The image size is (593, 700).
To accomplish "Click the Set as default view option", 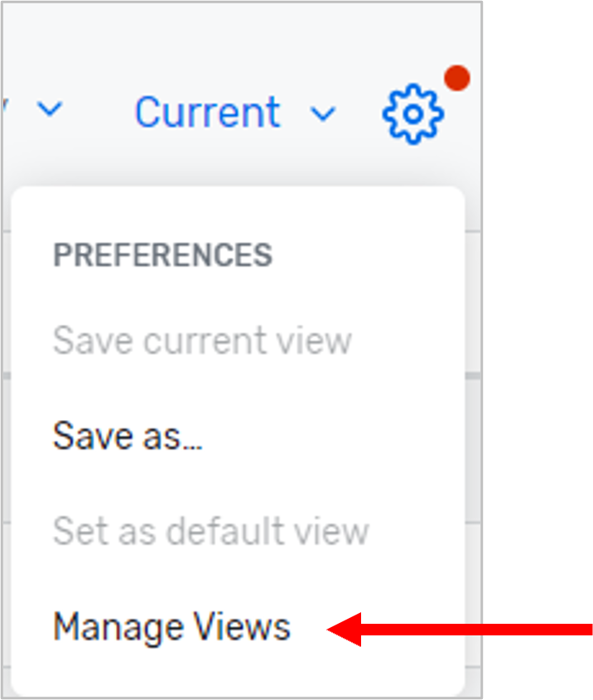I will click(x=210, y=531).
